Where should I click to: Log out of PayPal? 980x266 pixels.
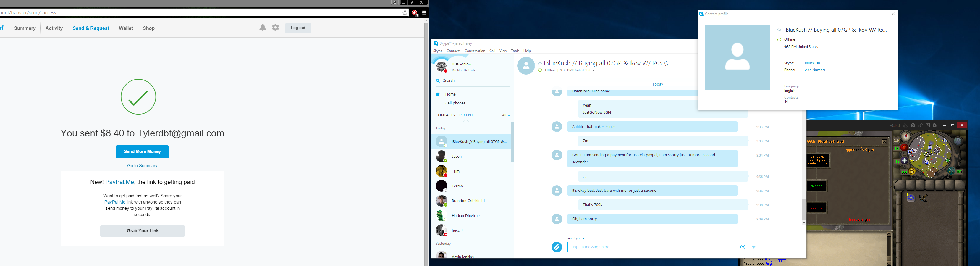point(298,28)
